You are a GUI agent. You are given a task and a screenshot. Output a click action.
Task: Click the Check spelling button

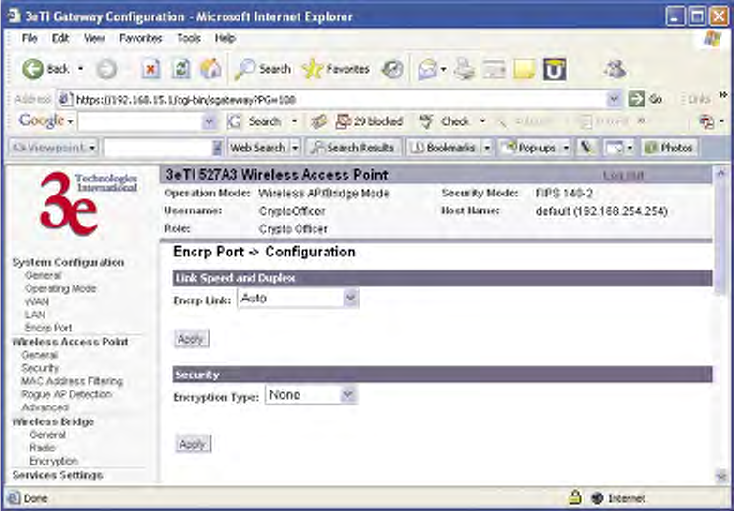[x=445, y=122]
